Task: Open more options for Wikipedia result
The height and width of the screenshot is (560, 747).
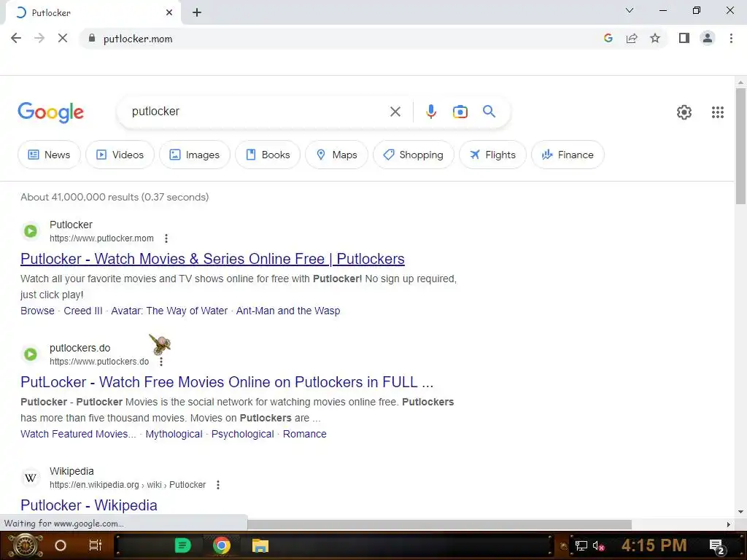Action: (217, 485)
